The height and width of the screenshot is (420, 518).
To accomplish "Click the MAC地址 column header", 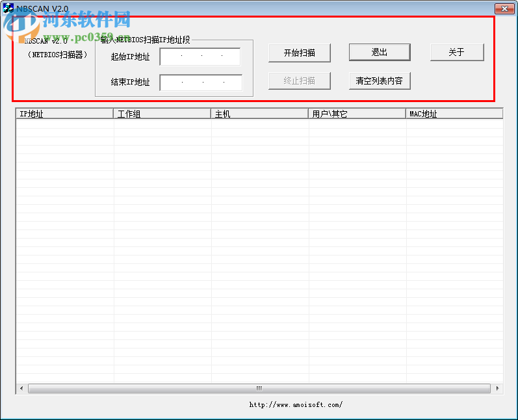I will [454, 114].
